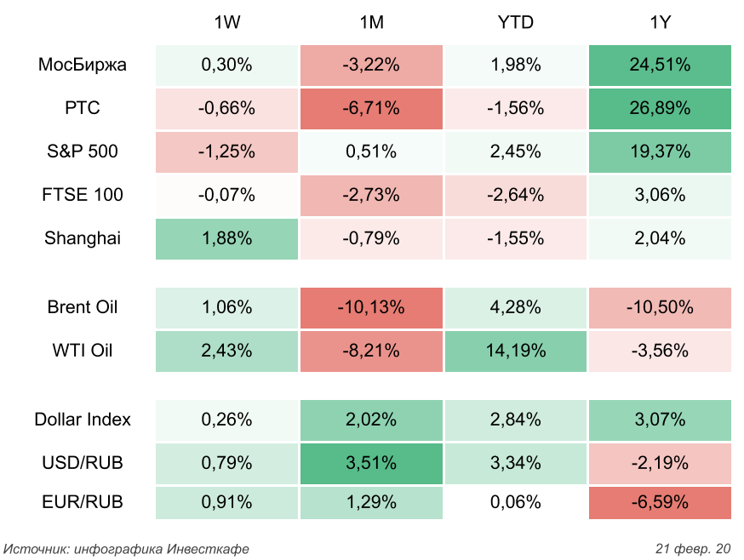Click the 1W column header
The image size is (744, 560).
click(x=226, y=23)
